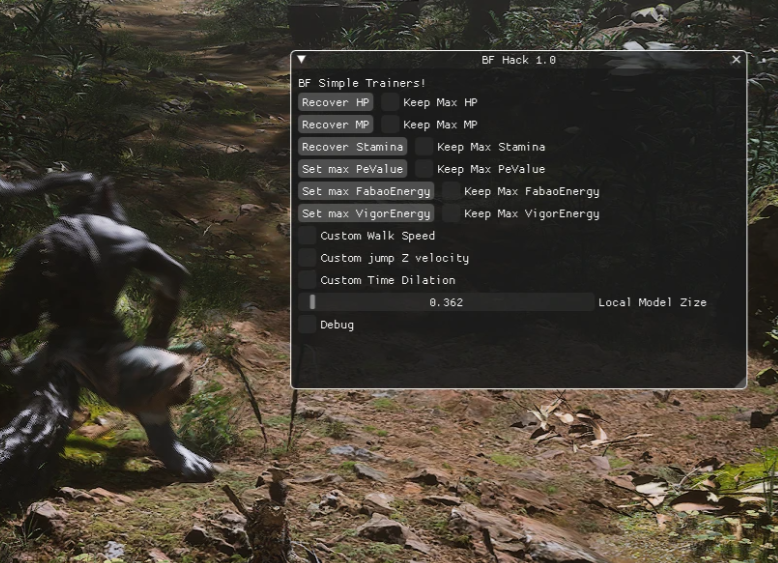The width and height of the screenshot is (778, 563).
Task: Click the 'BF Simple Trainers!' text
Action: 362,83
